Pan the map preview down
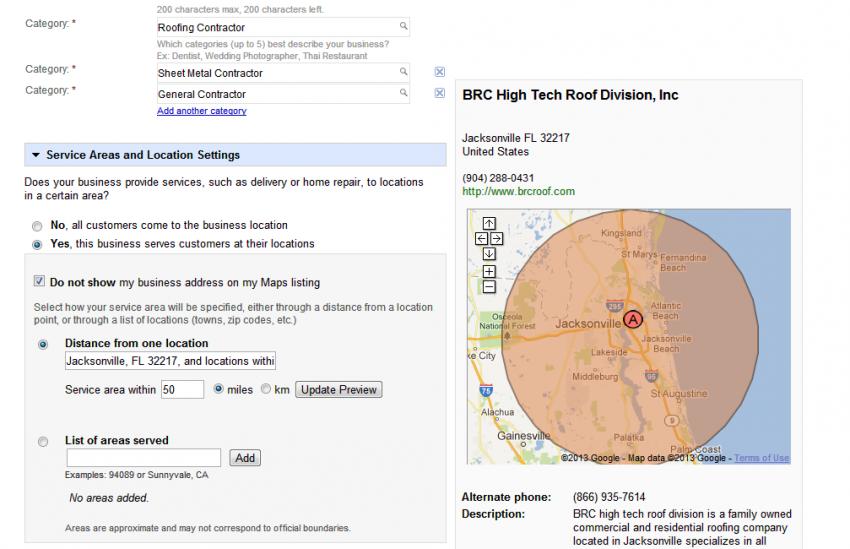Image resolution: width=850 pixels, height=549 pixels. [x=489, y=254]
